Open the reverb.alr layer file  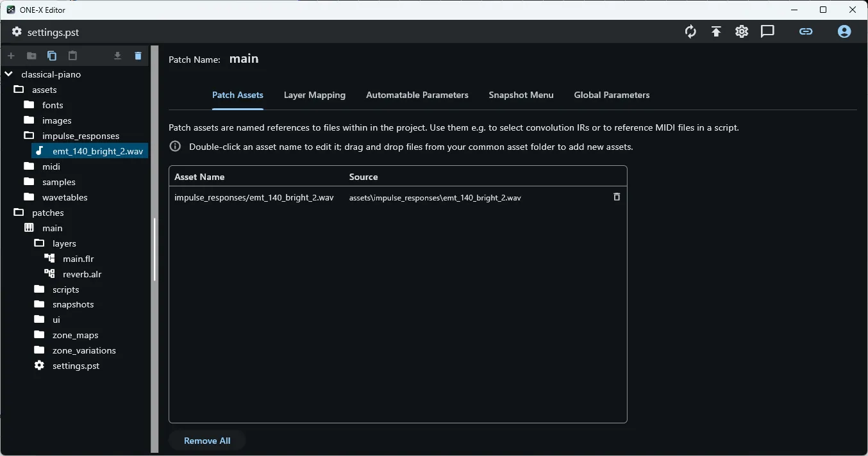coord(82,274)
